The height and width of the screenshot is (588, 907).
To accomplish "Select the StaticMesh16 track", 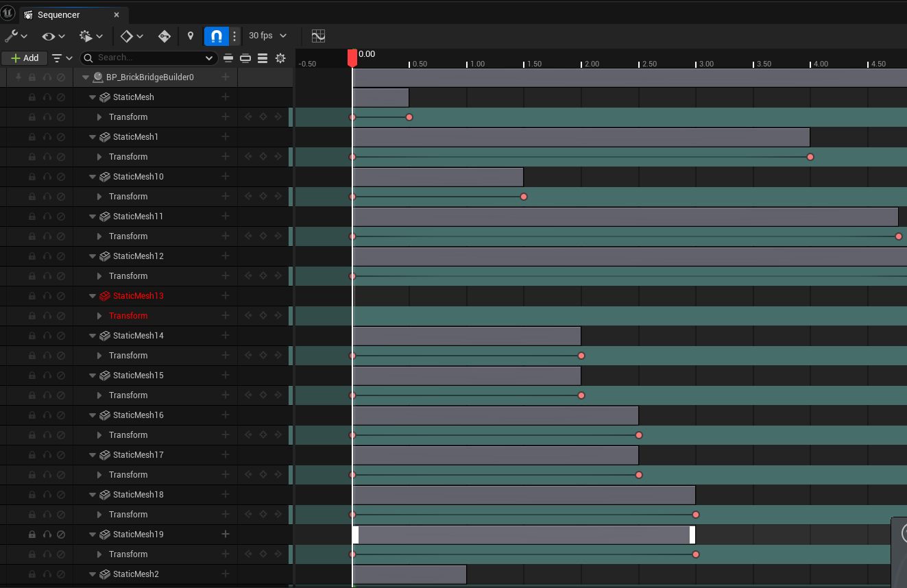I will point(138,415).
